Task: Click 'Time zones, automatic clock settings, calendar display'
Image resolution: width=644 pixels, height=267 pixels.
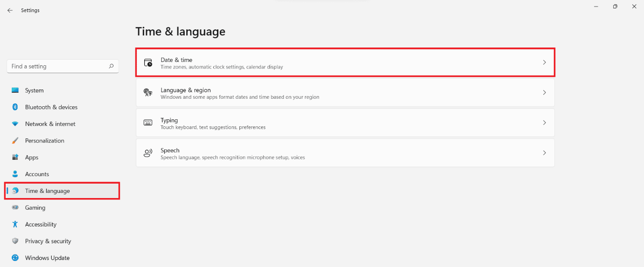Action: pyautogui.click(x=222, y=67)
